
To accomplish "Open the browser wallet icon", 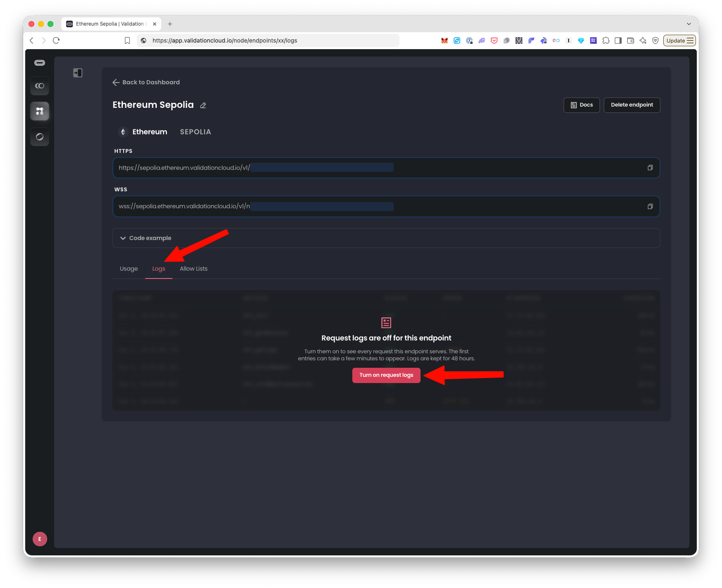I will click(x=631, y=40).
